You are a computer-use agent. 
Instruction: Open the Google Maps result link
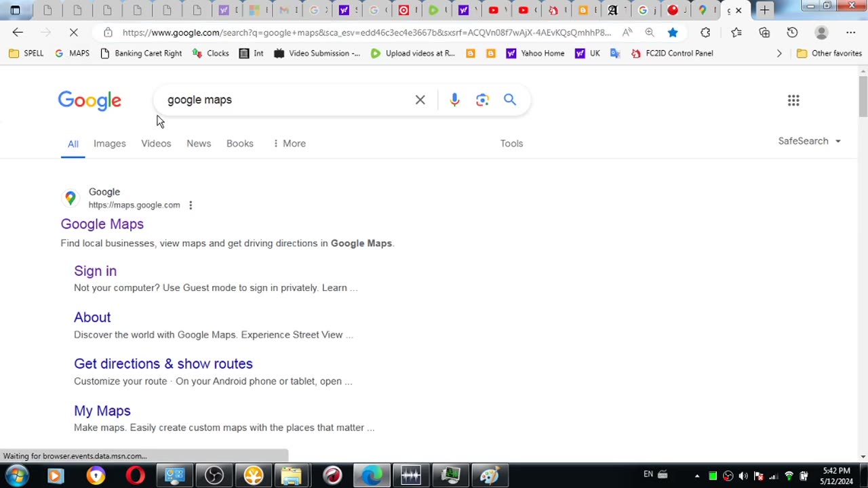point(102,224)
